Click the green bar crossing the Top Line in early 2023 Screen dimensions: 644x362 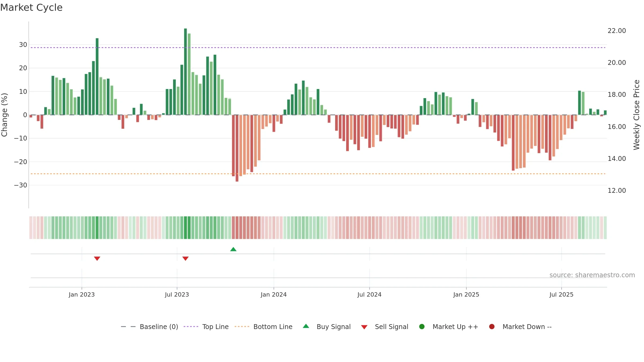97,76
